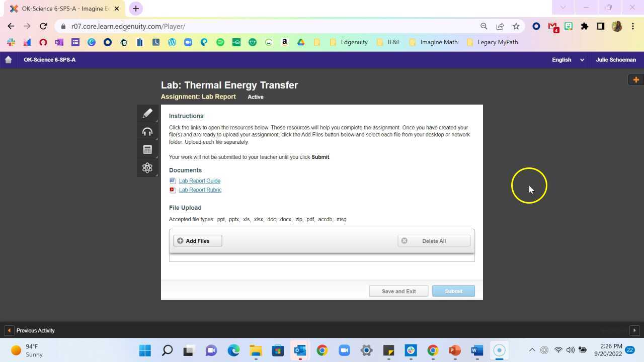The image size is (644, 362).
Task: Open the IL&L bookmark folder
Action: click(388, 42)
